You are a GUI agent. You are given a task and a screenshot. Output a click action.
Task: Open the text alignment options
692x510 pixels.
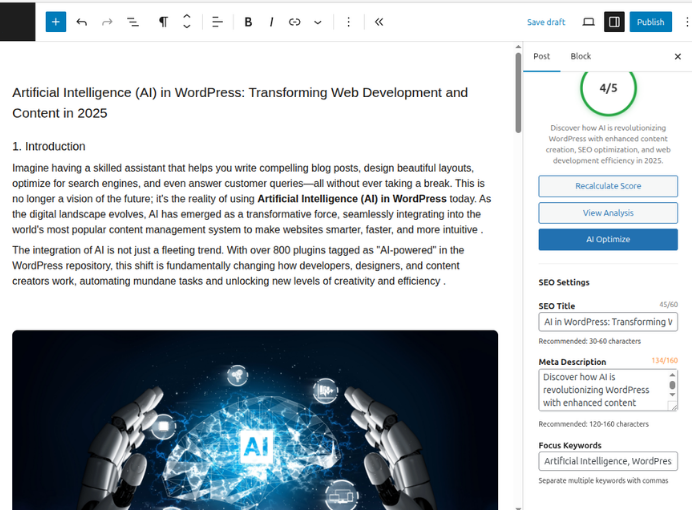click(217, 22)
